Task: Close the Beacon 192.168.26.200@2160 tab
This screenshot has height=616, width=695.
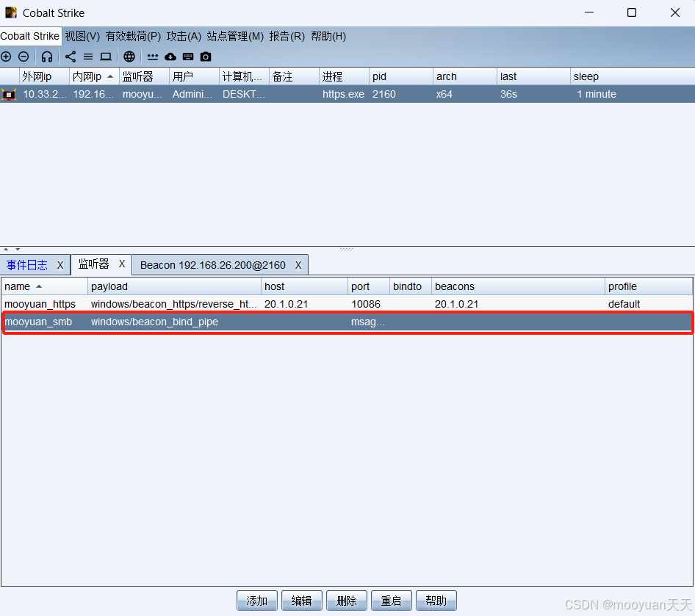Action: (x=298, y=265)
